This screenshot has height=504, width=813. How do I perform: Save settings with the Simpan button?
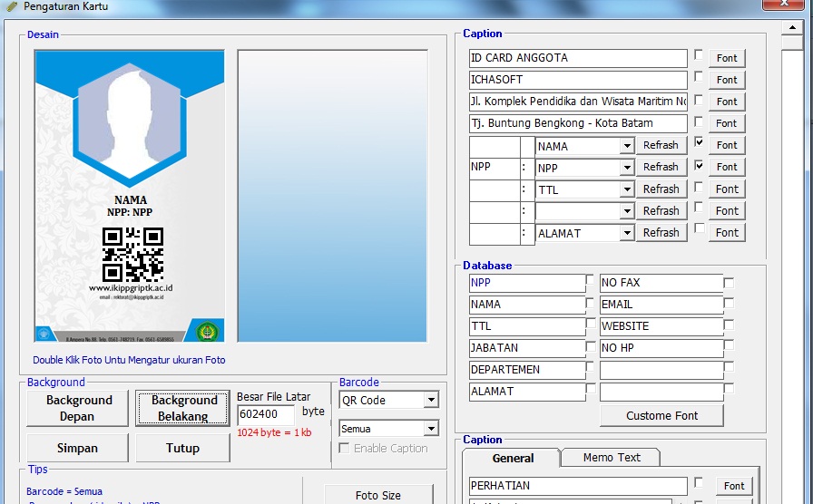pyautogui.click(x=78, y=448)
